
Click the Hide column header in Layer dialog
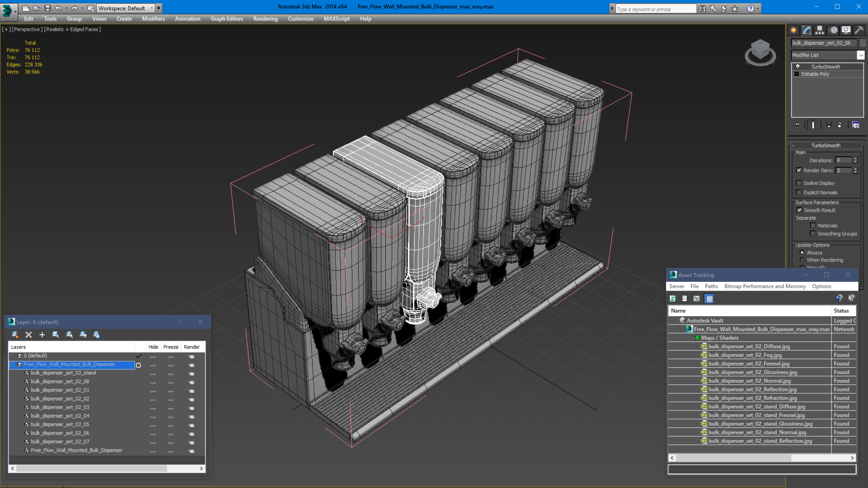point(153,347)
